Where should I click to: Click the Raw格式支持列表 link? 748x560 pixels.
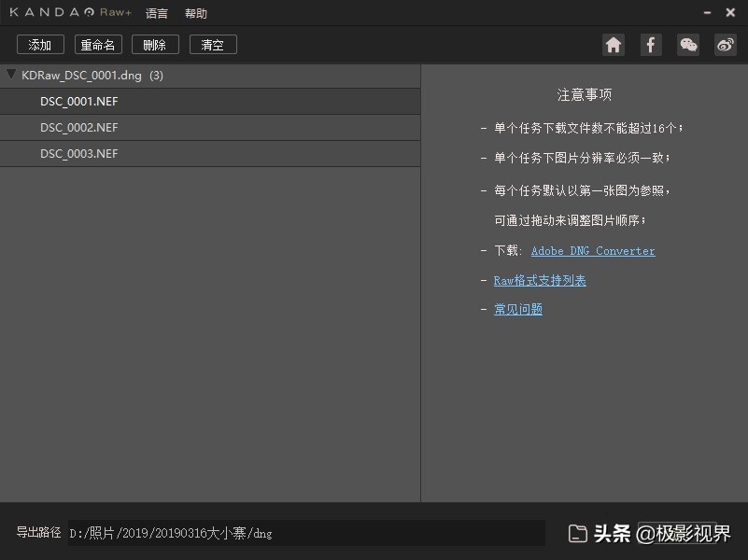541,279
